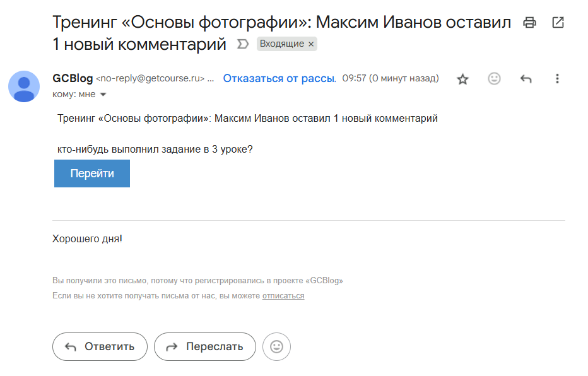Add emoji reaction in message header
This screenshot has height=376, width=588.
[494, 79]
